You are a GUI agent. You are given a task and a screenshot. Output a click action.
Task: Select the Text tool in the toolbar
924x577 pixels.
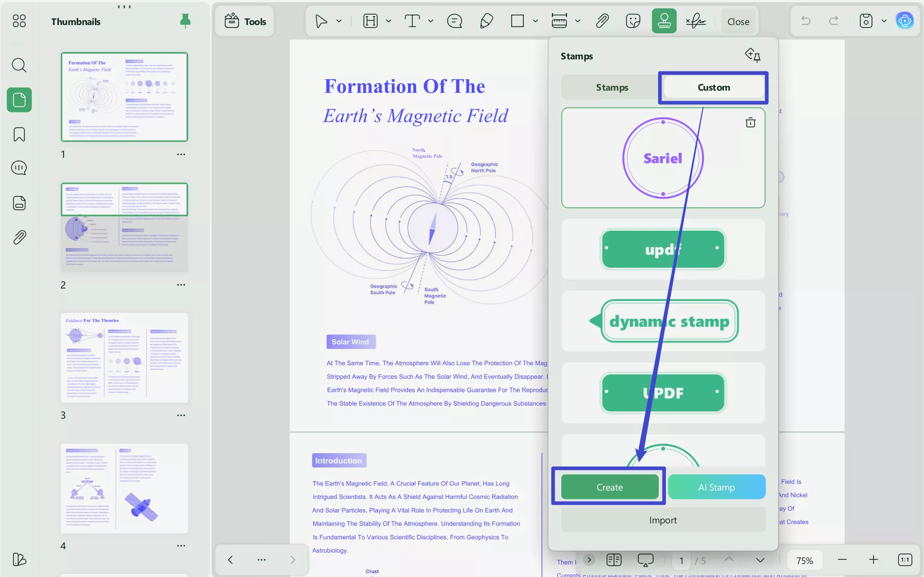tap(412, 21)
